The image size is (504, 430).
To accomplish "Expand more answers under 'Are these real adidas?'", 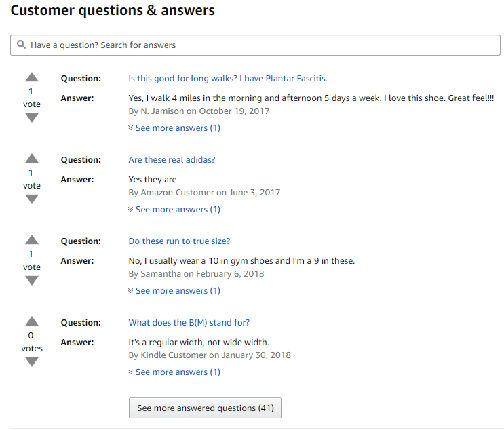I will click(x=174, y=210).
